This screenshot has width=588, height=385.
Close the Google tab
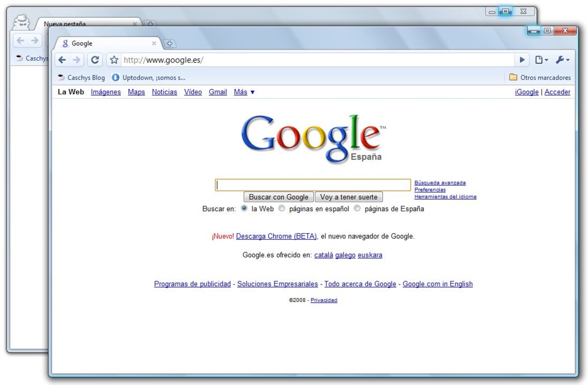(154, 43)
